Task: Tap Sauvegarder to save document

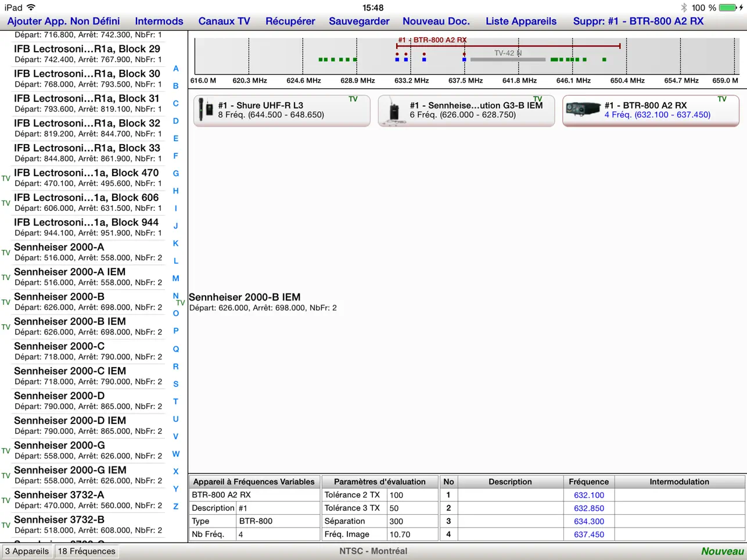Action: (359, 21)
